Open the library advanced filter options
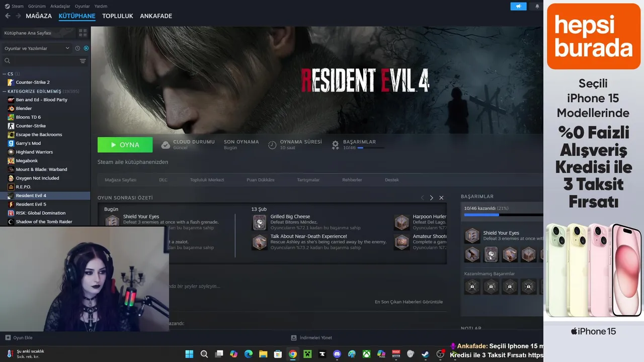The image size is (644, 362). tap(83, 61)
